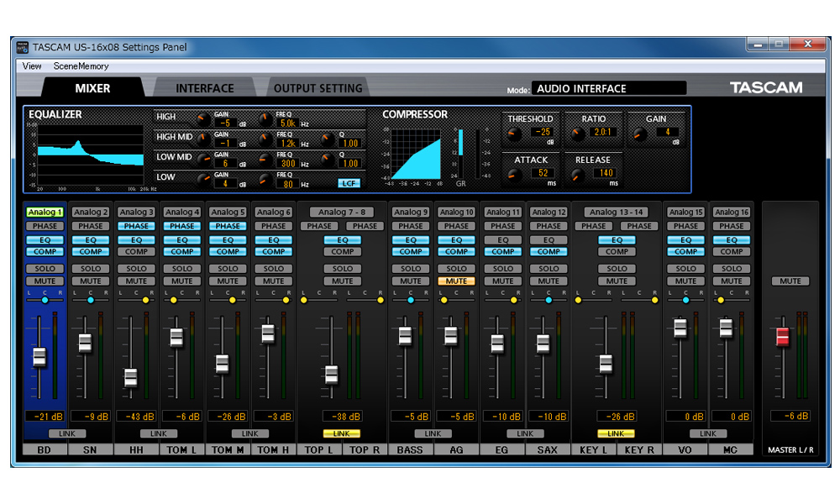The height and width of the screenshot is (504, 840).
Task: Open the View menu
Action: (x=32, y=66)
